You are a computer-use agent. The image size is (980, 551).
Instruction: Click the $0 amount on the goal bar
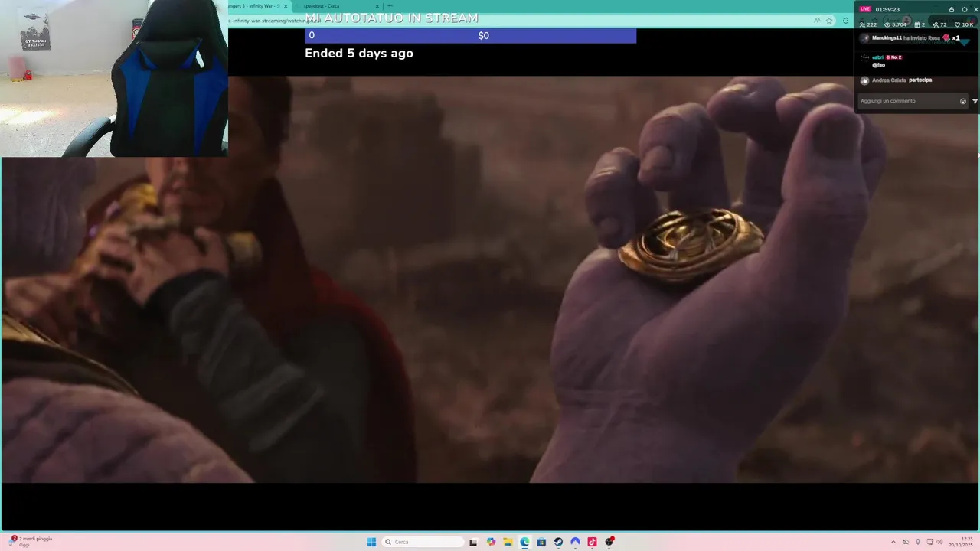[x=483, y=35]
